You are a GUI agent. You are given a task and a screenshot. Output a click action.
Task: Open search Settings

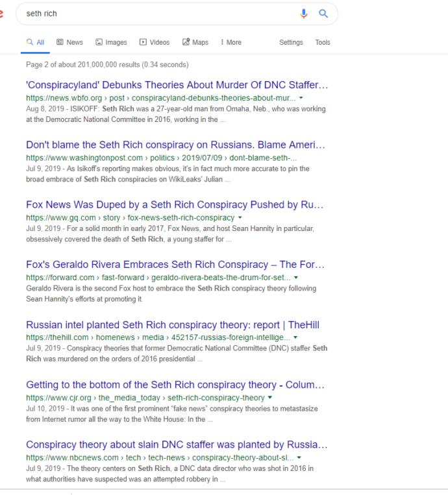291,42
